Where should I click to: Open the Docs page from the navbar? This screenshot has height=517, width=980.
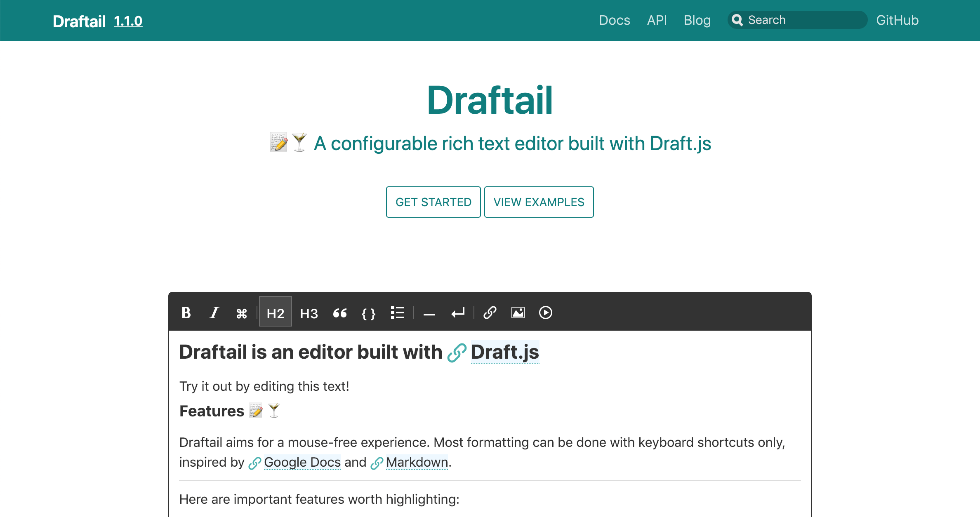click(x=614, y=20)
